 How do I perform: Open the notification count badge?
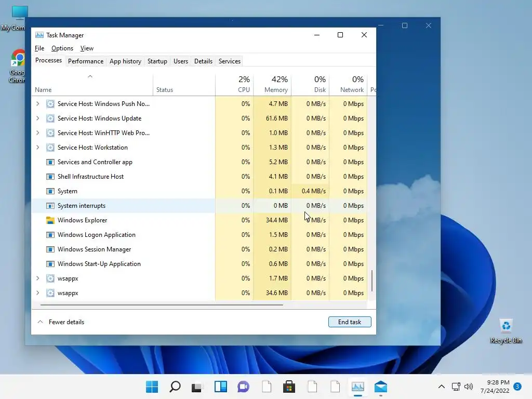[x=517, y=387]
